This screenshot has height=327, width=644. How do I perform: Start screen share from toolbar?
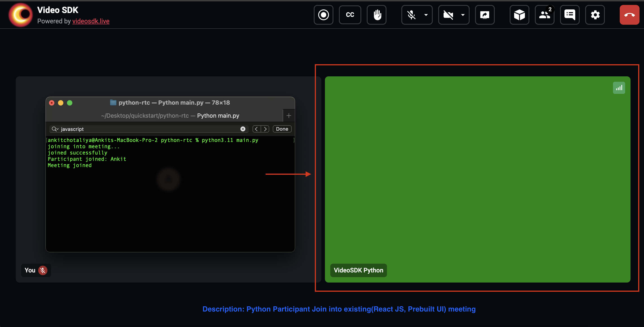coord(485,15)
